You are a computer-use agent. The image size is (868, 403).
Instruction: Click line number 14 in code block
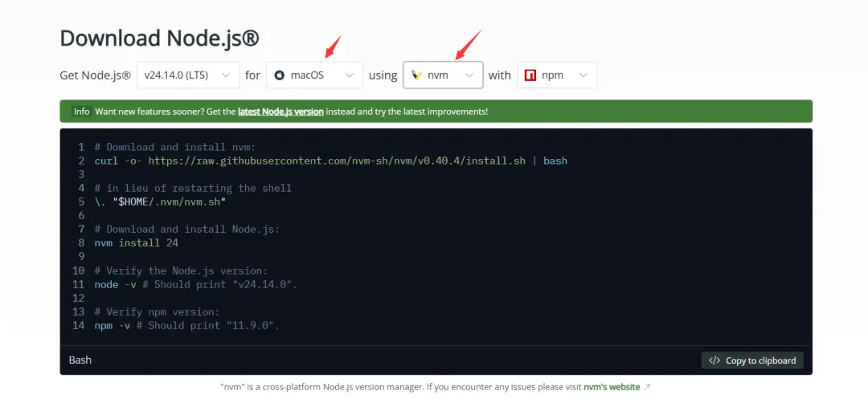tap(78, 325)
